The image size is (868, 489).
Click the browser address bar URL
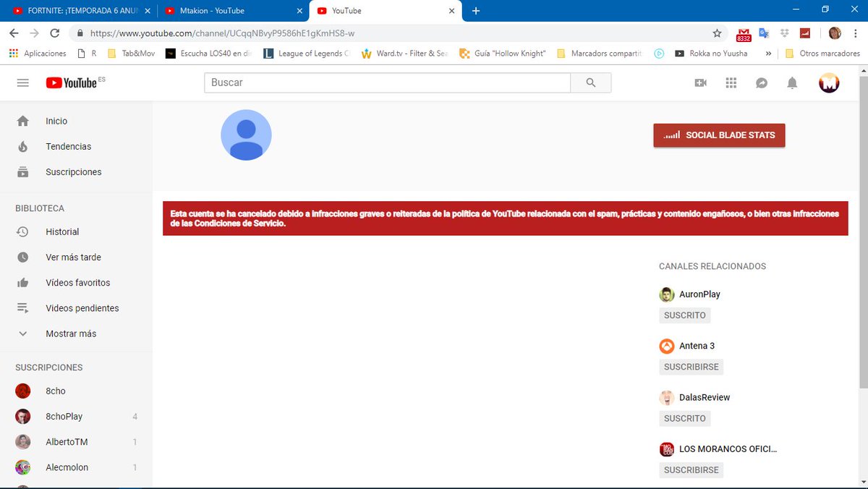click(222, 33)
